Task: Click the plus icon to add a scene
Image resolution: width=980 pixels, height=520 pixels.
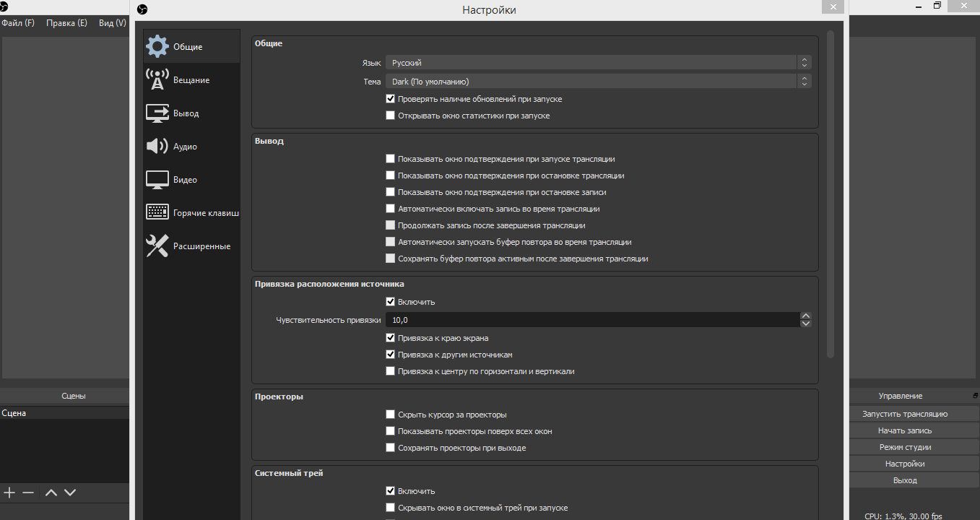Action: coord(9,493)
